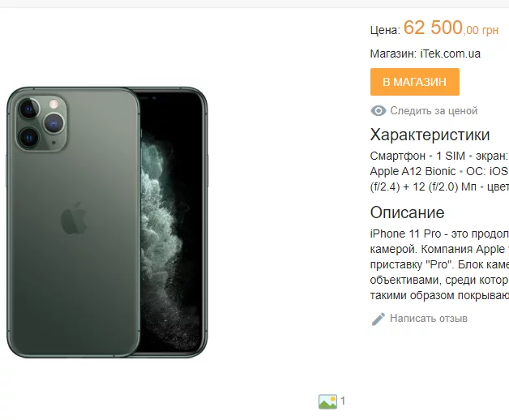Image resolution: width=509 pixels, height=420 pixels.
Task: Click the camera specs line "(f/2.4) + 12 (f/2.0) Мп"
Action: pos(423,186)
